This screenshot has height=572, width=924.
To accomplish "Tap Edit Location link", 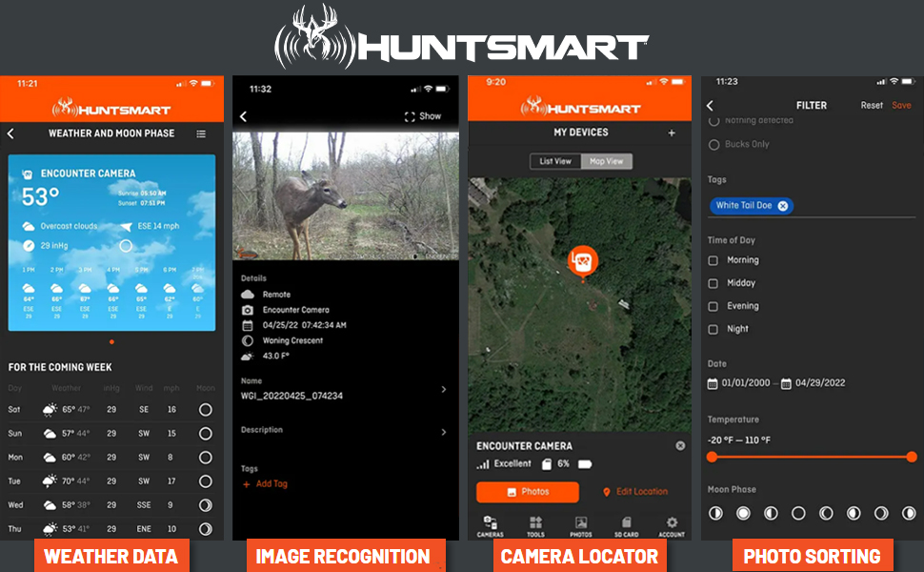I will tap(635, 492).
